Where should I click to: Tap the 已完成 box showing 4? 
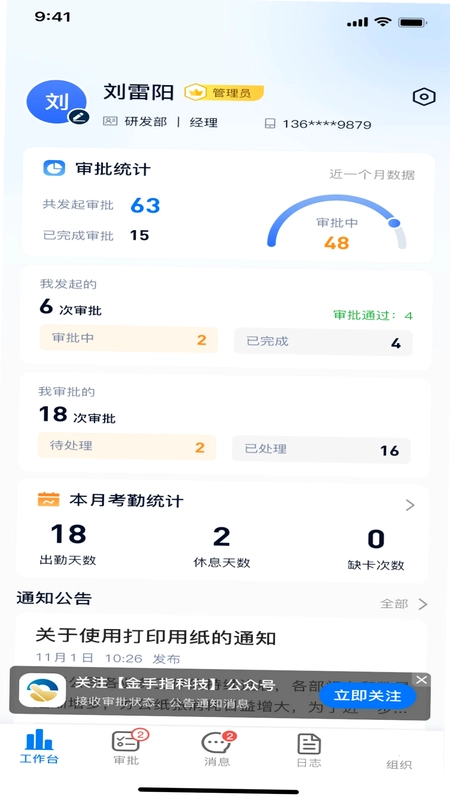323,342
